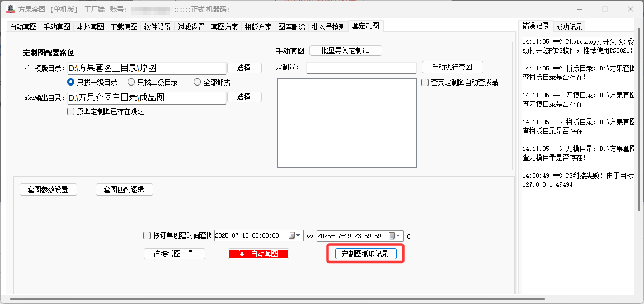Image resolution: width=644 pixels, height=304 pixels.
Task: Go to the 下载原图 tab
Action: click(x=124, y=27)
